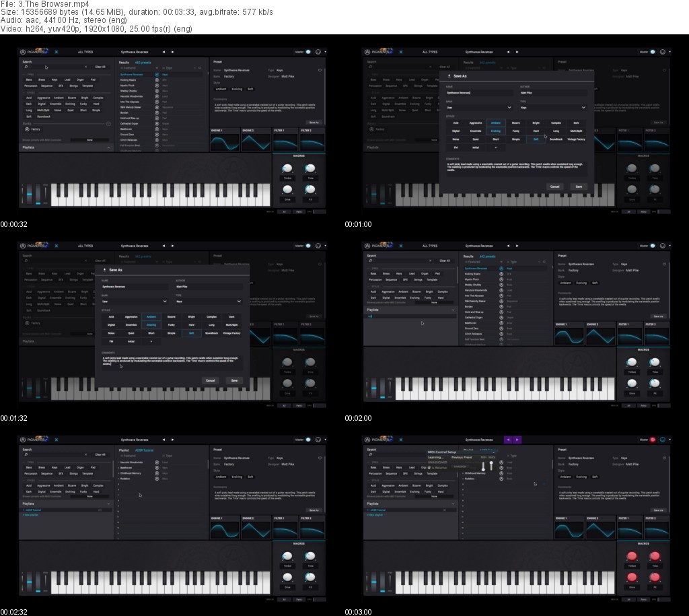In the 00:00:32 frame, select the ENGINE 1 tab
Viewport: 689px width, 616px height.
click(225, 131)
